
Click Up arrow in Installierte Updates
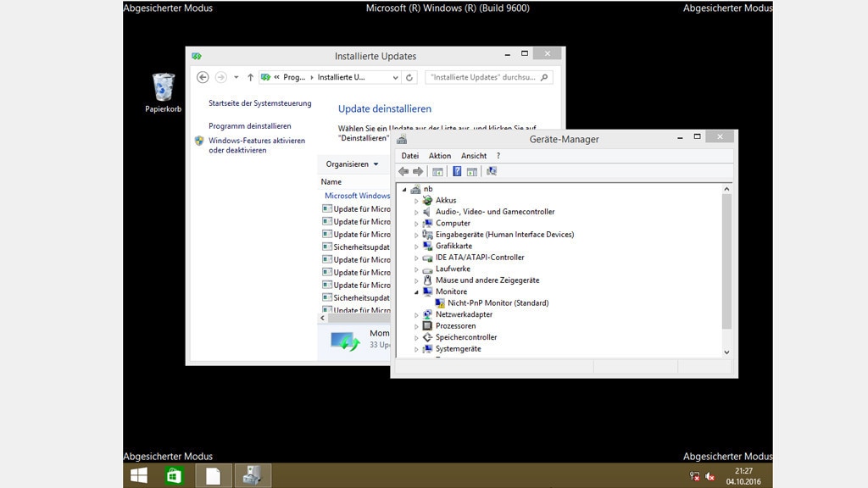coord(250,77)
